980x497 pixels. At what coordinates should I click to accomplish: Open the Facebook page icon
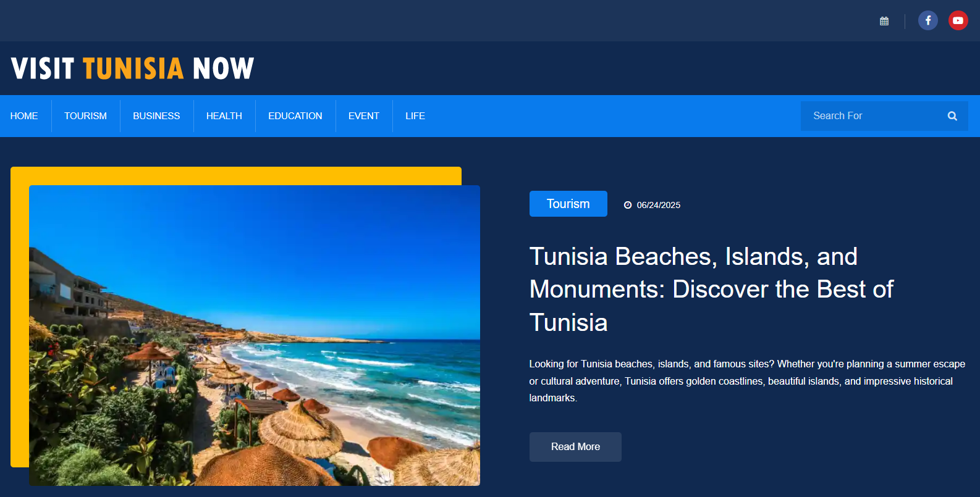(928, 20)
